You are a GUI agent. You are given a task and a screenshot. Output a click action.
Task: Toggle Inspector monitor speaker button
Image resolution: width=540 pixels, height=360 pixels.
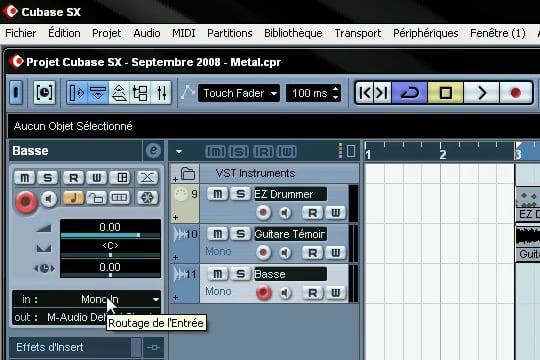pyautogui.click(x=49, y=199)
